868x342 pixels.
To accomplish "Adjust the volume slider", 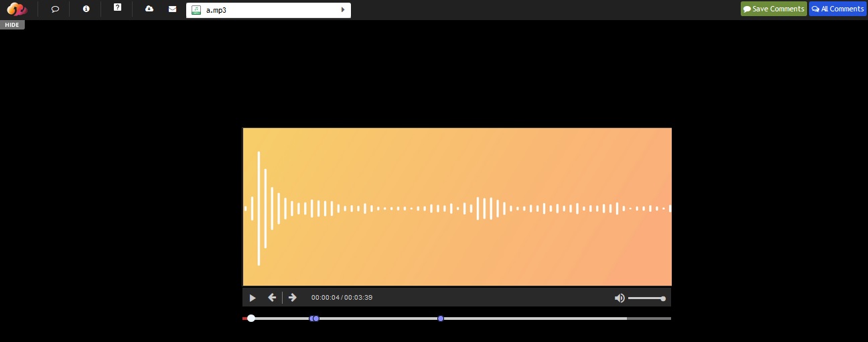I will (x=647, y=298).
